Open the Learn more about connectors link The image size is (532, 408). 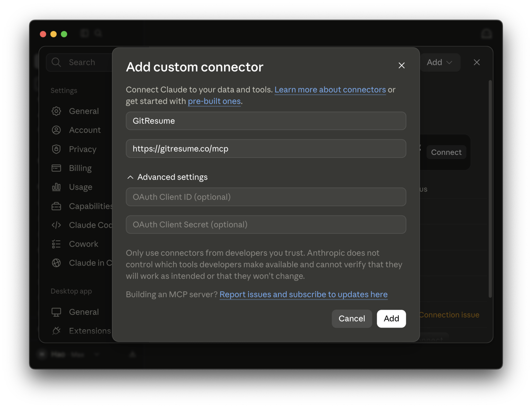[x=330, y=90]
